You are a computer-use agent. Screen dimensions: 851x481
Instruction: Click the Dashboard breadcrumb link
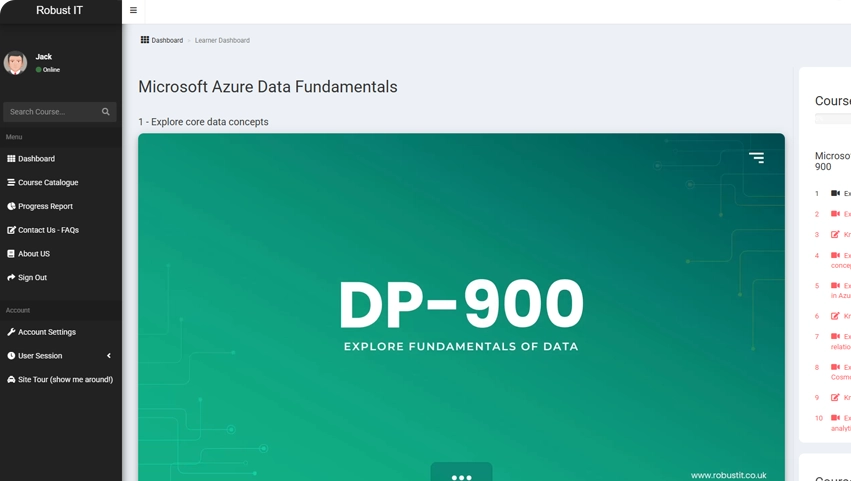click(167, 40)
